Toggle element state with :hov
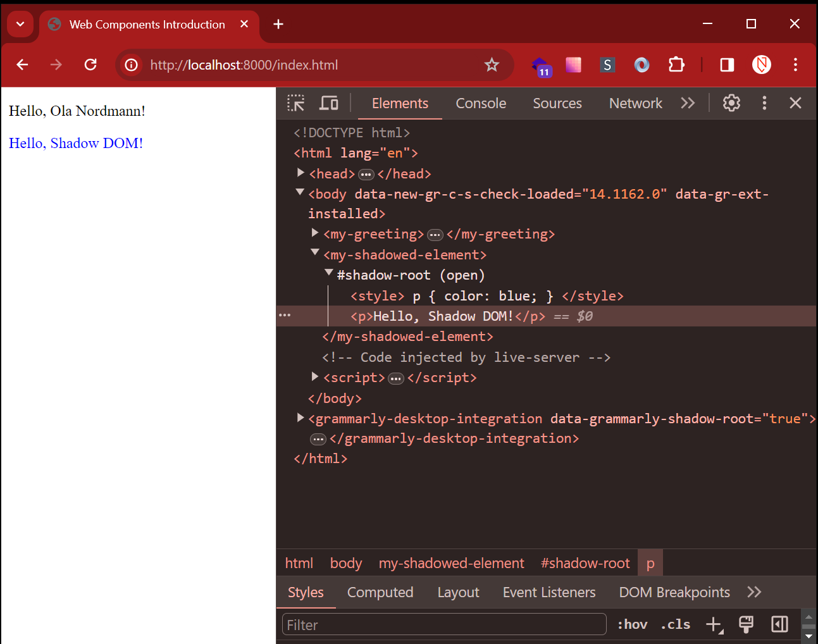 [x=632, y=624]
